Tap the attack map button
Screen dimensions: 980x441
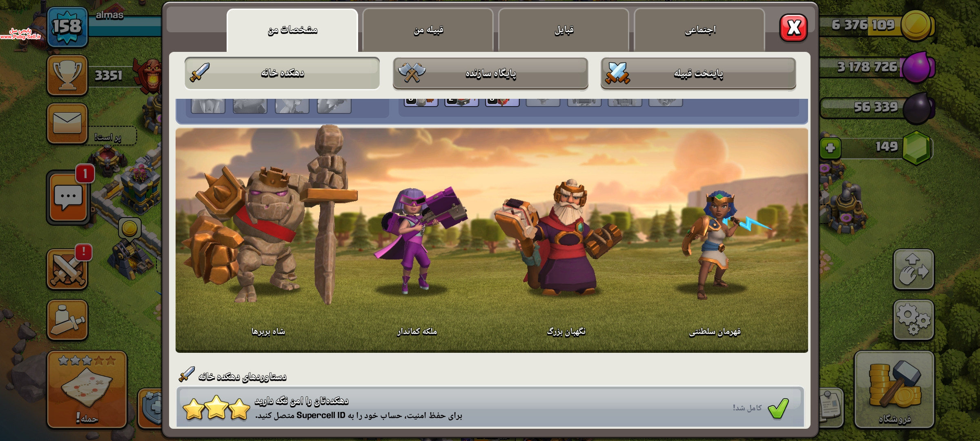coord(87,390)
